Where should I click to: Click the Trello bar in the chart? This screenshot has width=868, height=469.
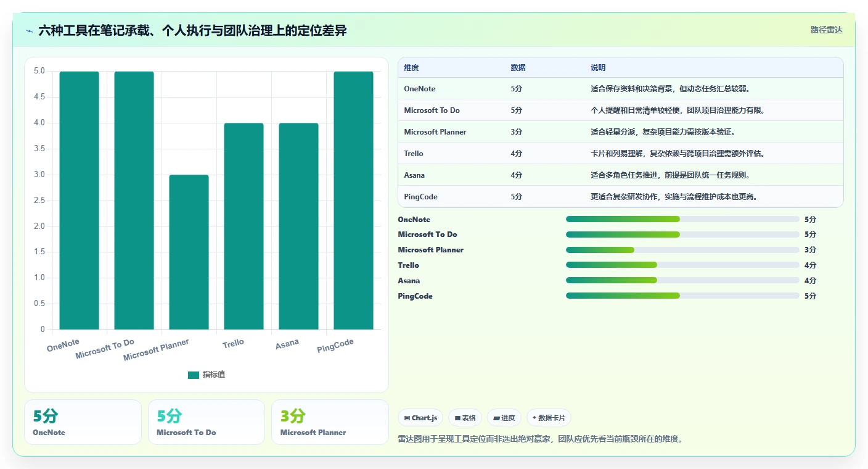244,226
